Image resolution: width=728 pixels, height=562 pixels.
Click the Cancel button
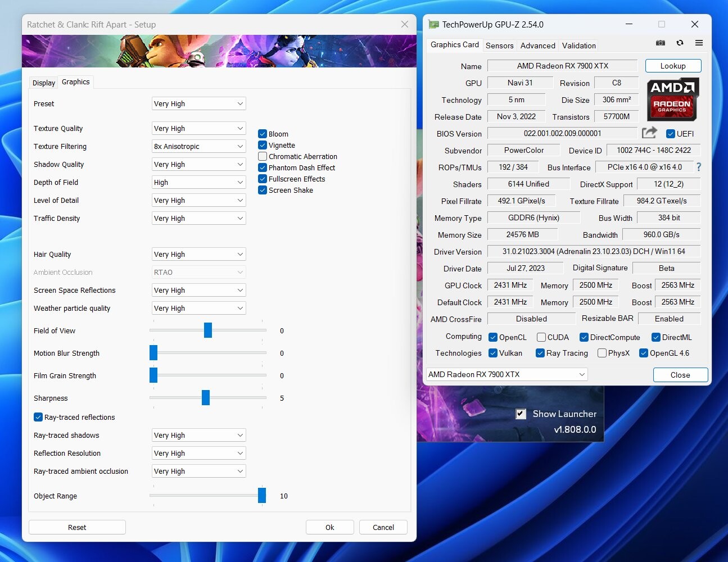(383, 527)
